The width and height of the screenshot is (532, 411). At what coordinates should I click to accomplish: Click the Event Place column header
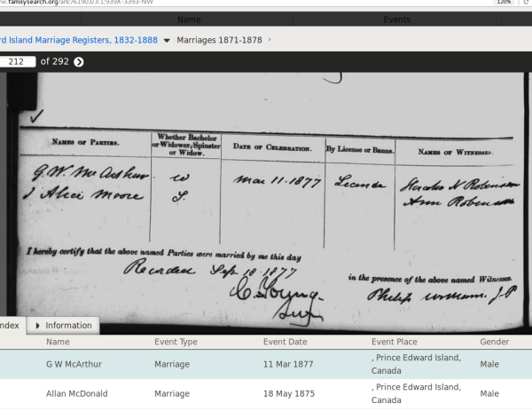pyautogui.click(x=395, y=342)
